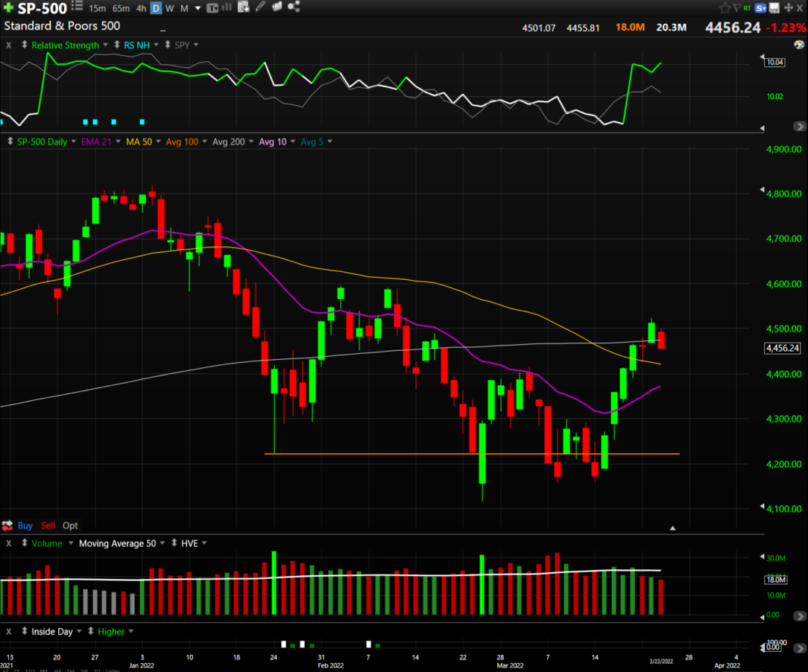The width and height of the screenshot is (808, 672).
Task: Open SP-500 Daily plot dropdown
Action: pyautogui.click(x=73, y=141)
